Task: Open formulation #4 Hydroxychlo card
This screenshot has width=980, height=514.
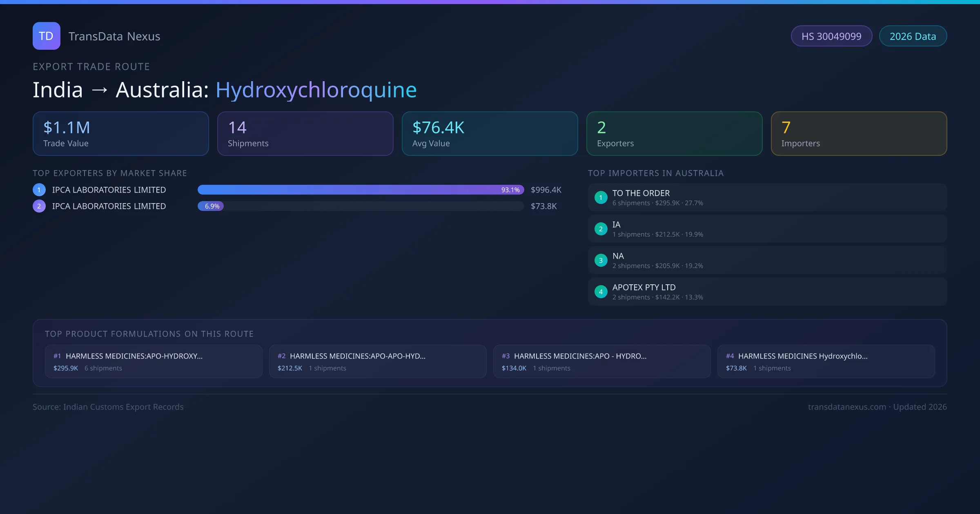Action: point(826,361)
